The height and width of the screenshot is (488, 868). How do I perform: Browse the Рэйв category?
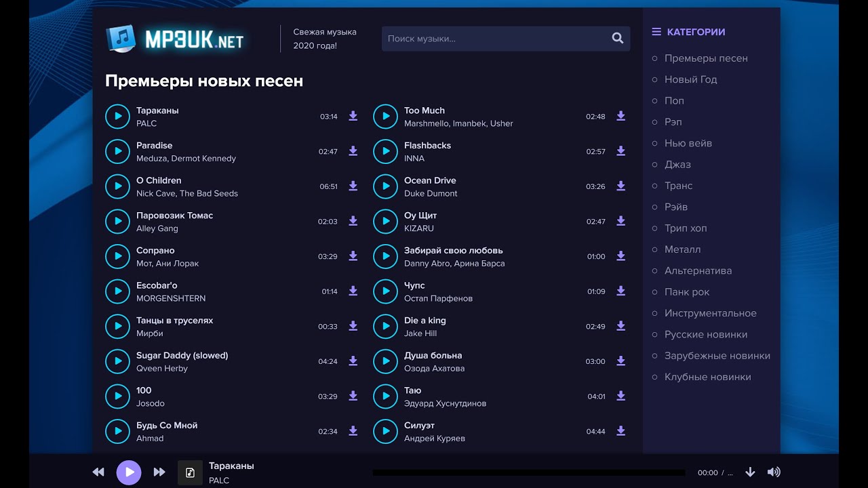(676, 207)
